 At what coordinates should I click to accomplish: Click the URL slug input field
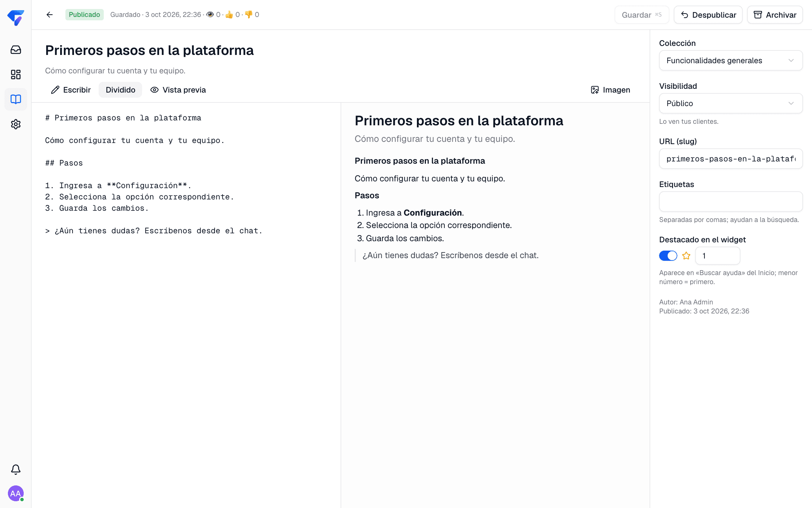click(731, 159)
